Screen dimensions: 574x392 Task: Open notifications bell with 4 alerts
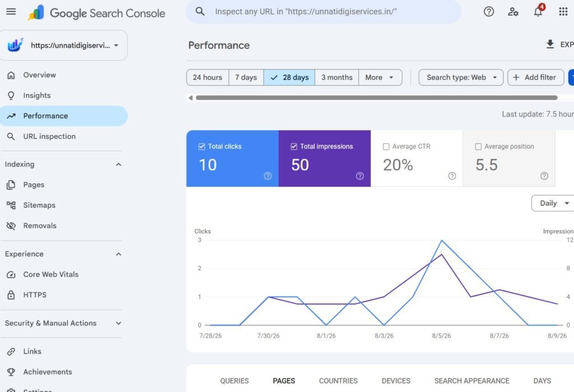click(538, 11)
